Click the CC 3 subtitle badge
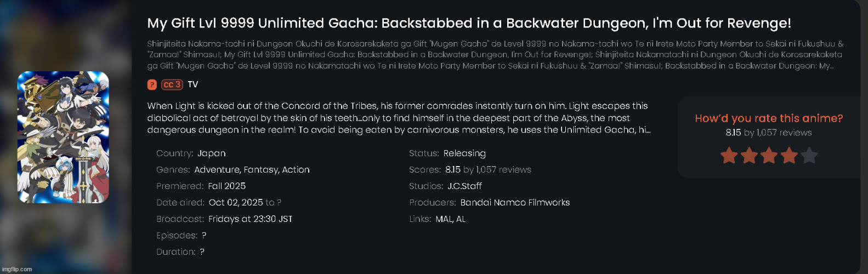This screenshot has height=274, width=868. (172, 85)
